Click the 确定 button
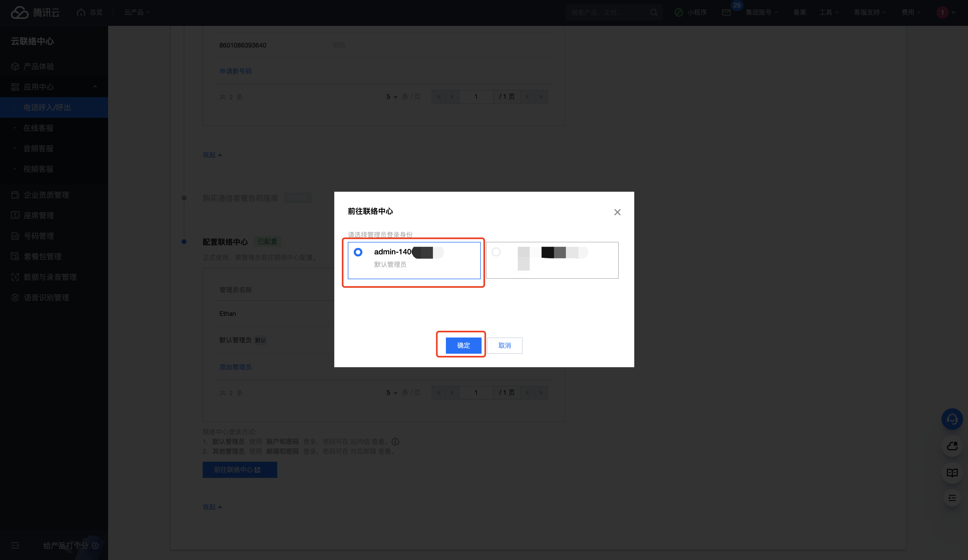 463,345
